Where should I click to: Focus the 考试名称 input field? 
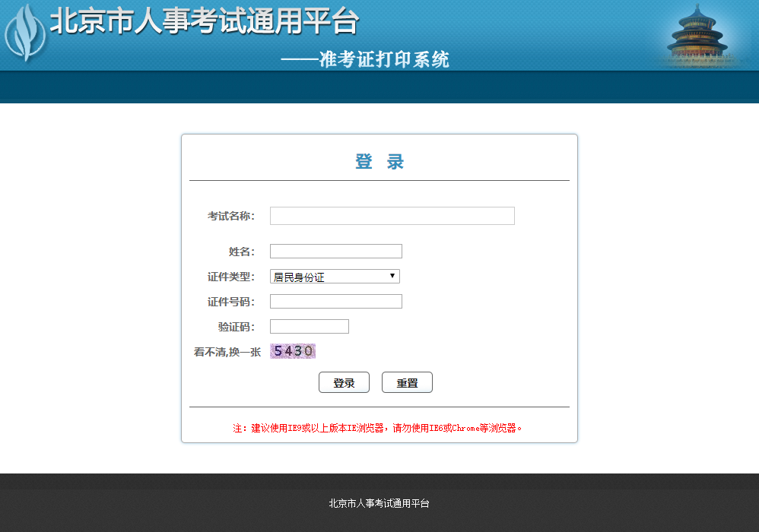pos(392,216)
